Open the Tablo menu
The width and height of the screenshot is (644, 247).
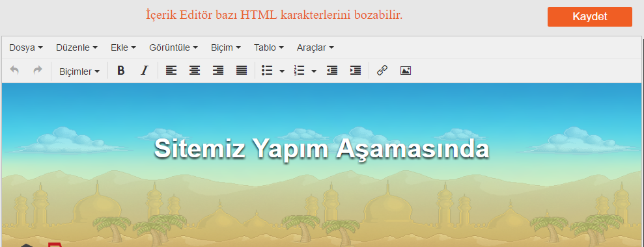[x=269, y=47]
